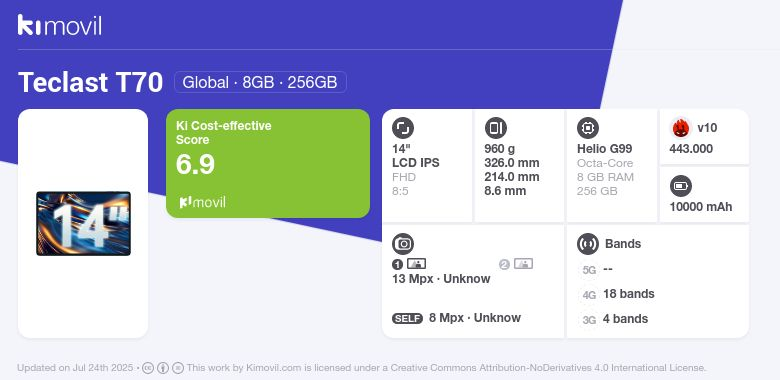This screenshot has width=780, height=380.
Task: Click the Kimovil logo inside green score card
Action: tap(202, 202)
